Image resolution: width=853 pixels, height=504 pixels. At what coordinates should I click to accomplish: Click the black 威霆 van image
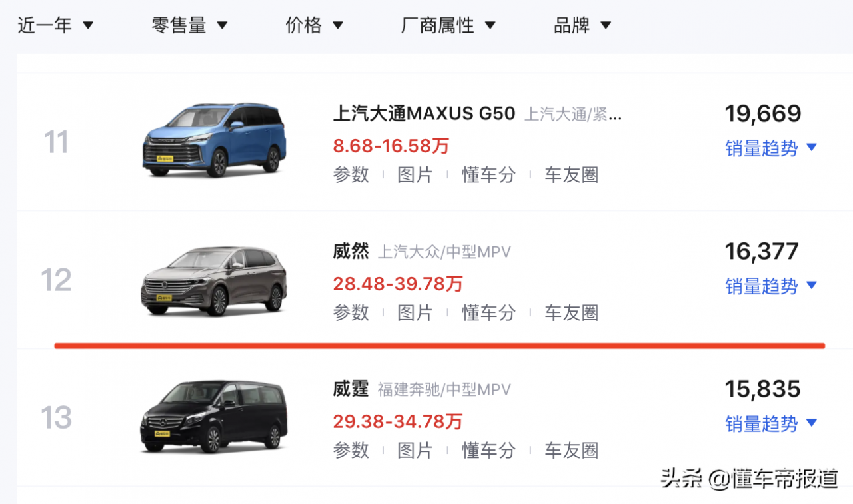coord(214,417)
